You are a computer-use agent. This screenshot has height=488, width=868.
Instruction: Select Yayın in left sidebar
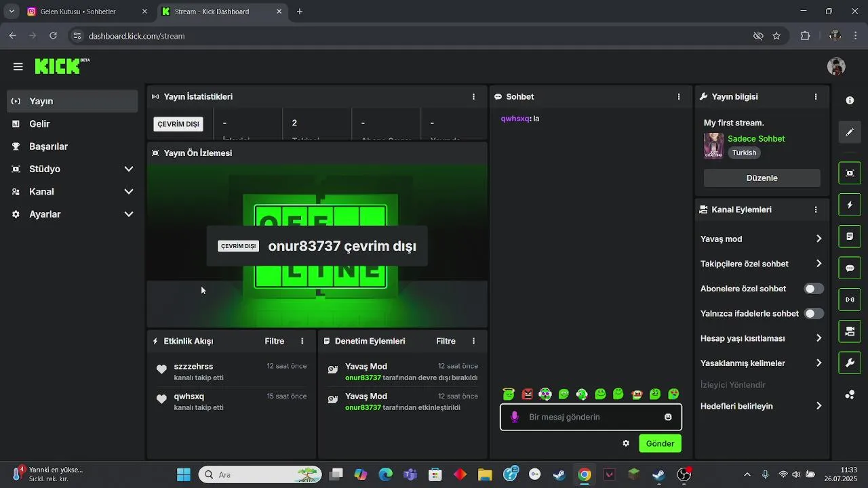point(73,101)
